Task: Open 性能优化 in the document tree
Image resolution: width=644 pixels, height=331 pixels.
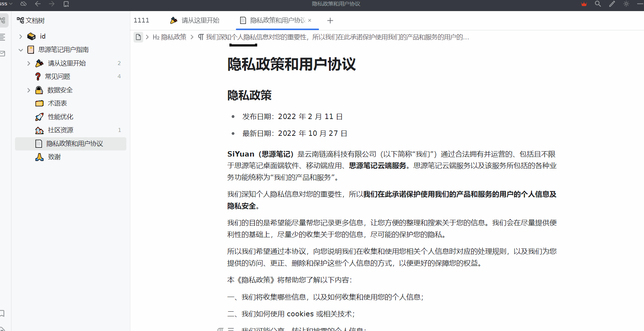Action: [60, 117]
